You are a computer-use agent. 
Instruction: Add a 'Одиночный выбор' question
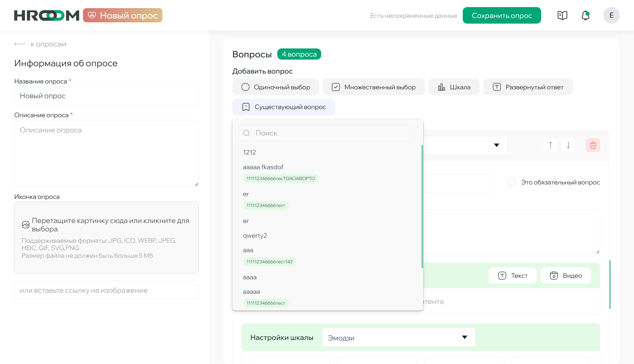[x=276, y=87]
